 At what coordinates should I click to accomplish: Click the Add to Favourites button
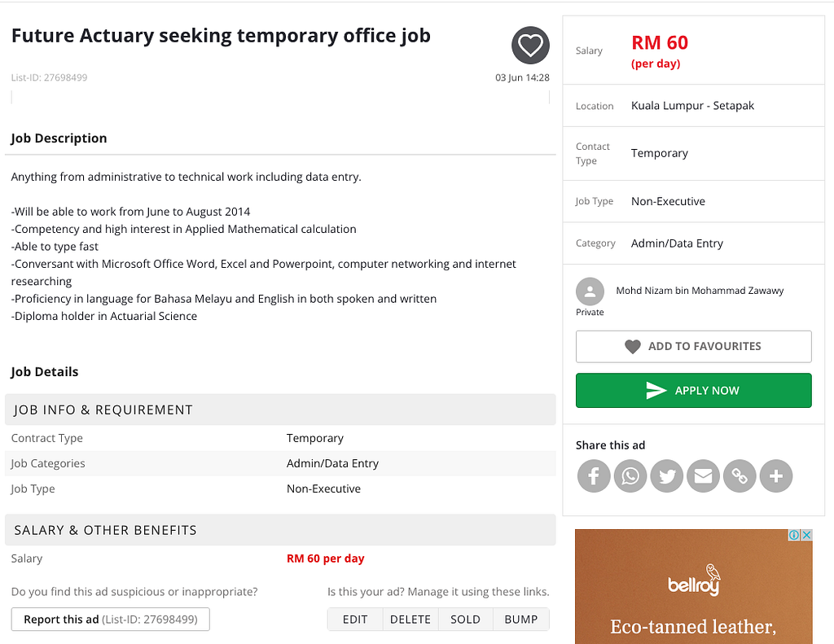(x=694, y=347)
